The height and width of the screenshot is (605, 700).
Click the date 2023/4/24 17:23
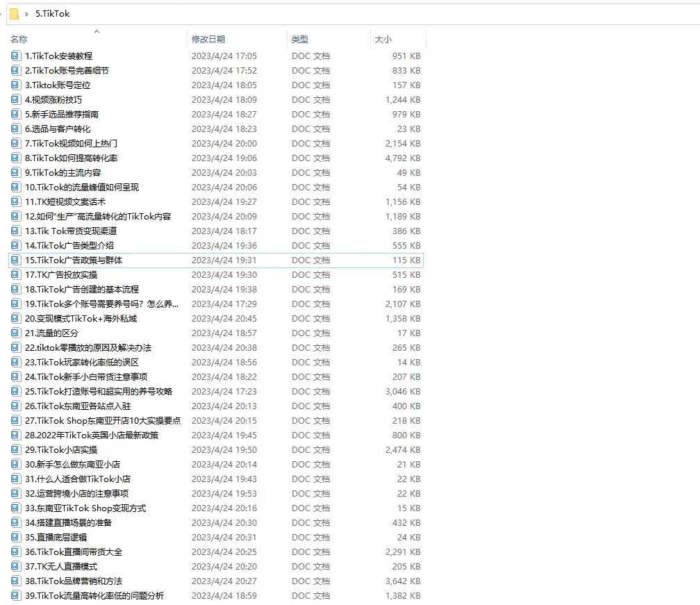coord(224,391)
